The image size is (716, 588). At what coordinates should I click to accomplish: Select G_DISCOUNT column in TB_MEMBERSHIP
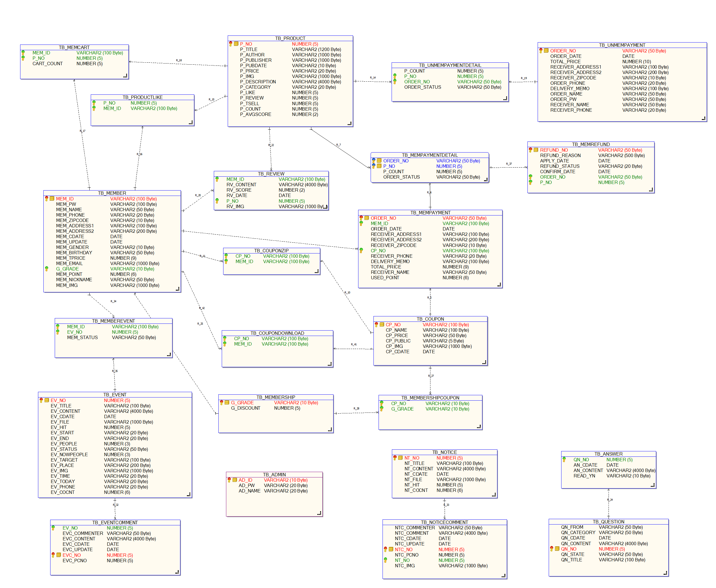pos(246,408)
